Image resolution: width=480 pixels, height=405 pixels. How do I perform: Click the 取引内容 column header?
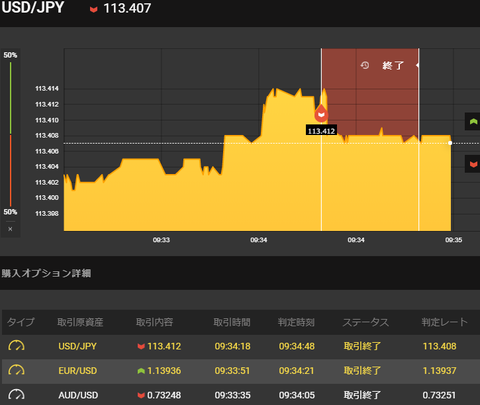click(154, 322)
